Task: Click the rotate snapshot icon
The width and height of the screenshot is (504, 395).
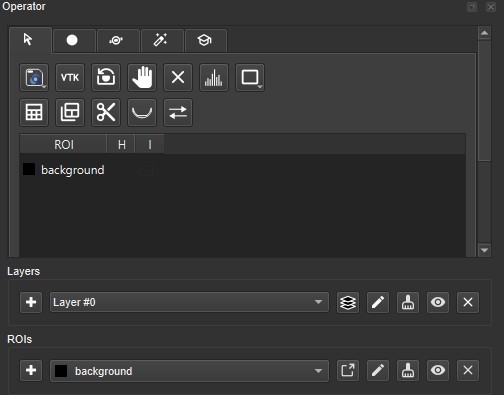Action: [106, 77]
